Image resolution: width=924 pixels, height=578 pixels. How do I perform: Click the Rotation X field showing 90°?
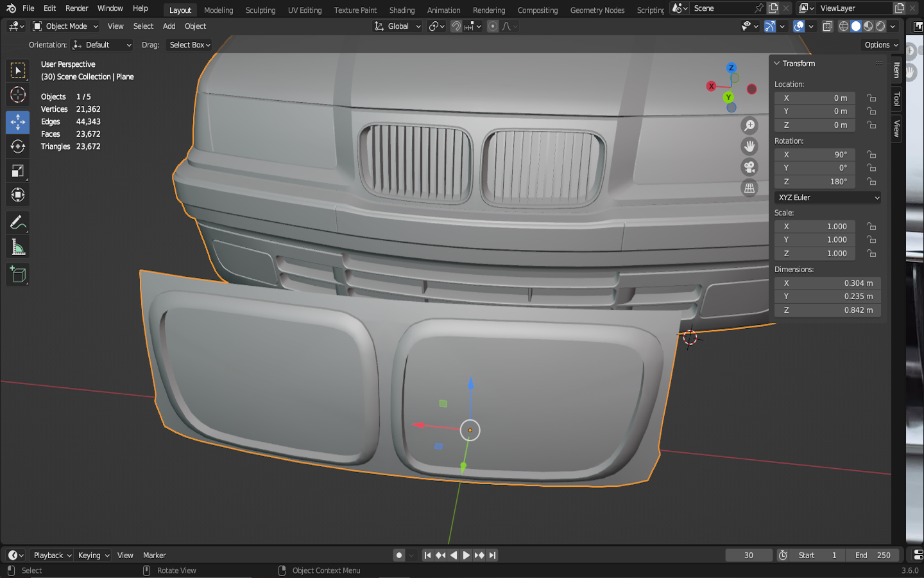coord(815,155)
